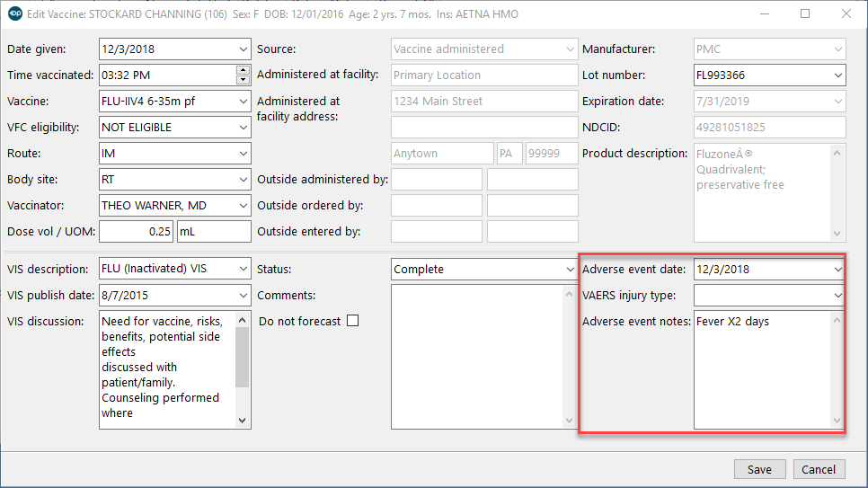
Task: Expand the Adverse event date dropdown
Action: (x=838, y=270)
